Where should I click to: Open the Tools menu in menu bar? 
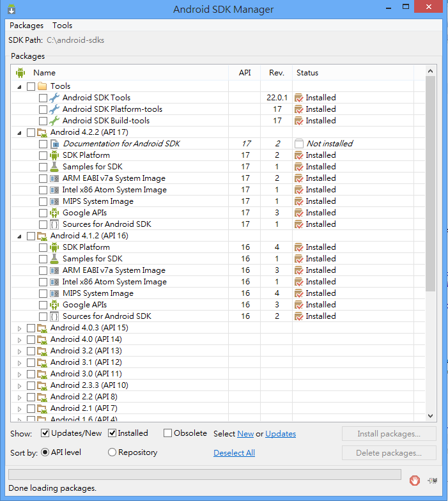[63, 26]
